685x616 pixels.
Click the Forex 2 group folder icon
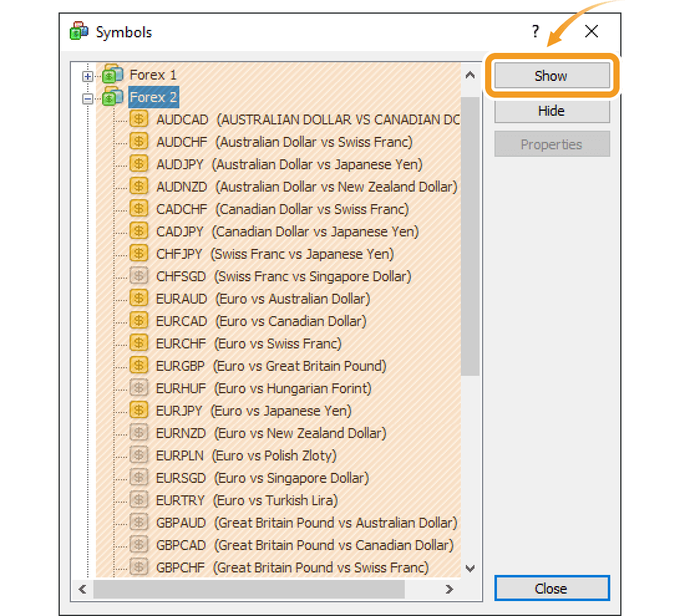(113, 97)
